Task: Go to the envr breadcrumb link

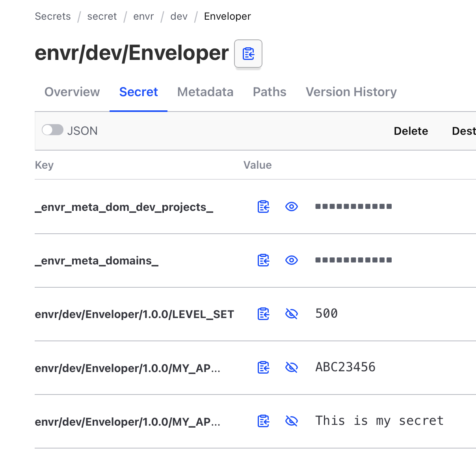Action: tap(143, 16)
